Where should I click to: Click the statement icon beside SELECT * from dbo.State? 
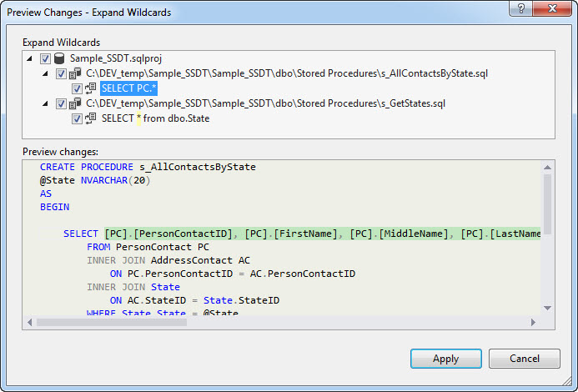click(x=90, y=119)
